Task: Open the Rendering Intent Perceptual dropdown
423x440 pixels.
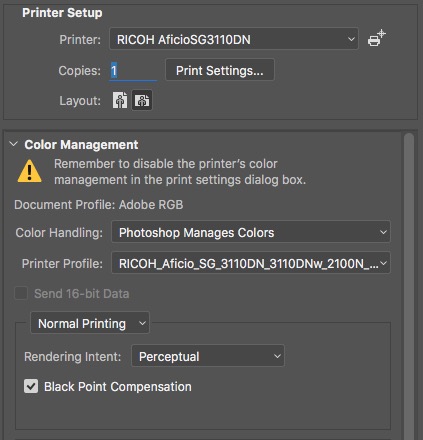Action: pyautogui.click(x=208, y=356)
